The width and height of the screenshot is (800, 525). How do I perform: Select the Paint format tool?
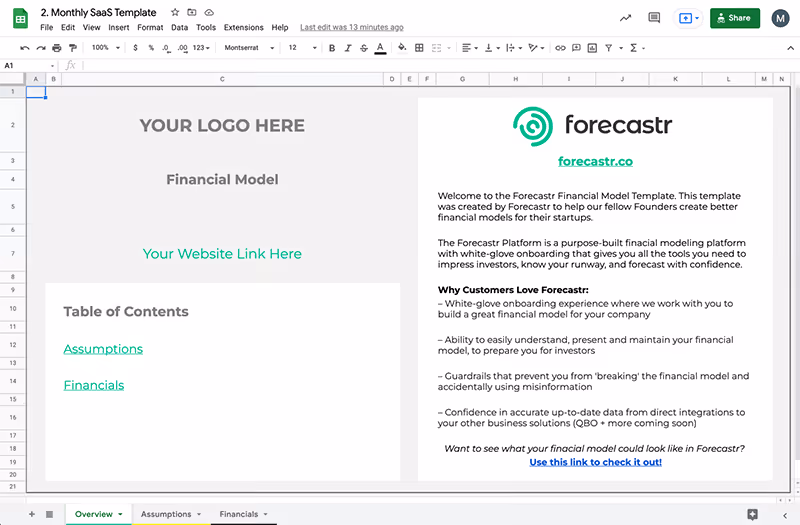point(73,48)
